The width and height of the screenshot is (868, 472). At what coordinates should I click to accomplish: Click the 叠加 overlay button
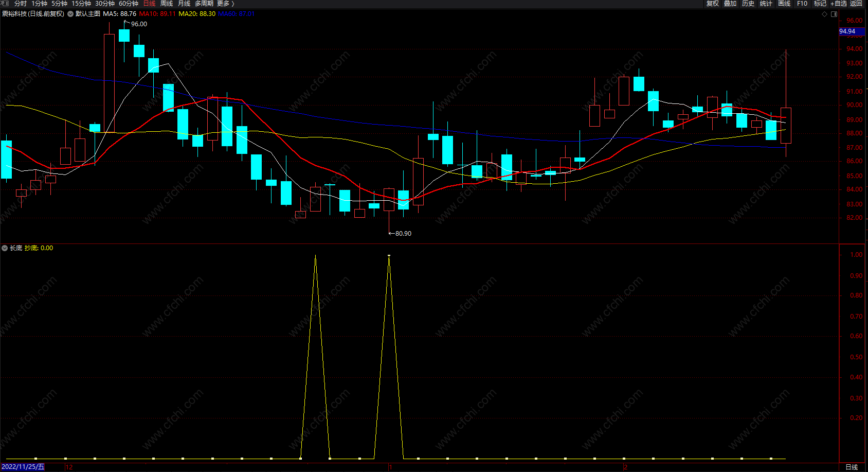731,4
